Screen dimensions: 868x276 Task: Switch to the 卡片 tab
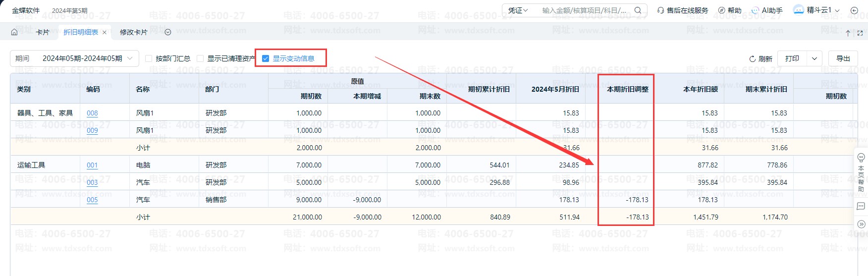(43, 32)
